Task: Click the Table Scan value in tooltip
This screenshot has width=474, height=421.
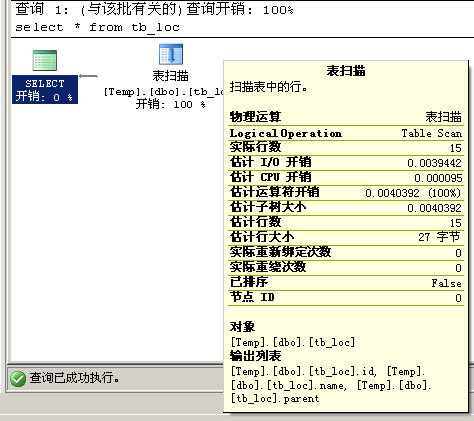Action: (x=432, y=133)
